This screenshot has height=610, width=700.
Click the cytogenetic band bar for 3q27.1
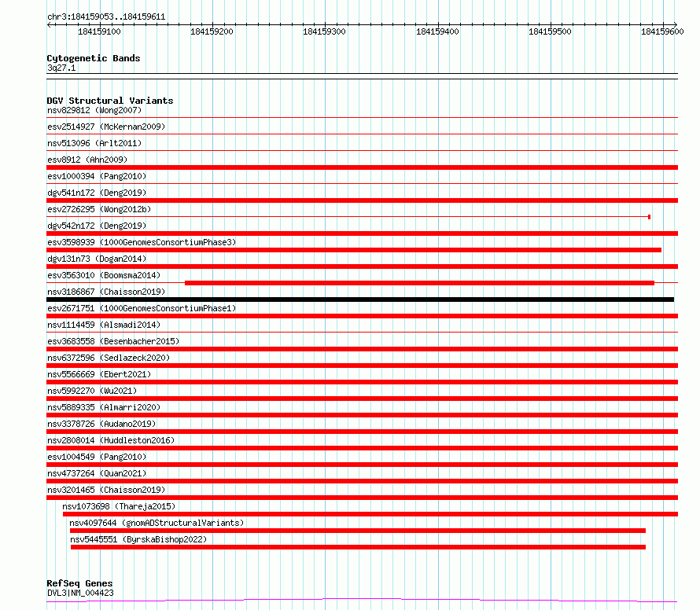coord(362,76)
